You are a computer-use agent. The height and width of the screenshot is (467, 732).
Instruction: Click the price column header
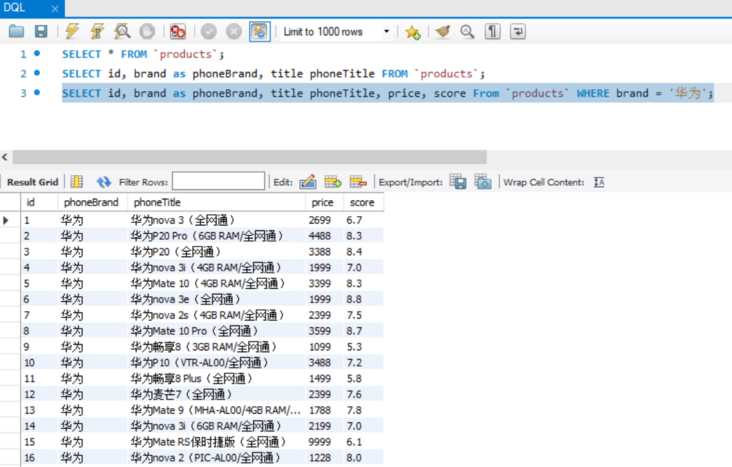(321, 203)
